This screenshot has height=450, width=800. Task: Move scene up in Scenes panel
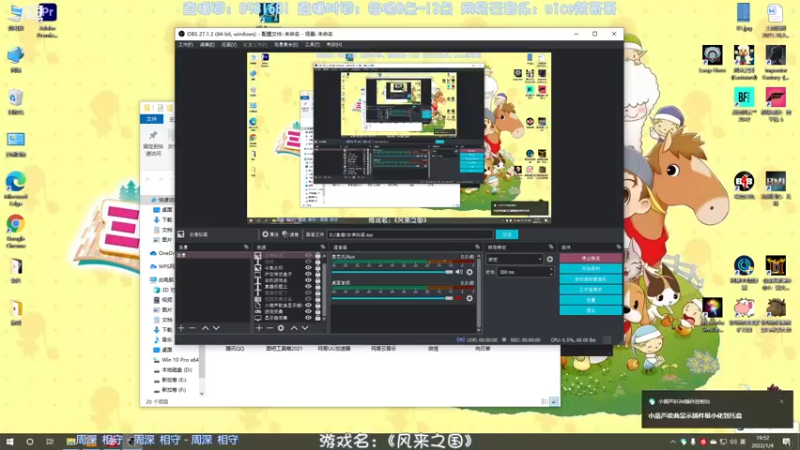[x=205, y=328]
